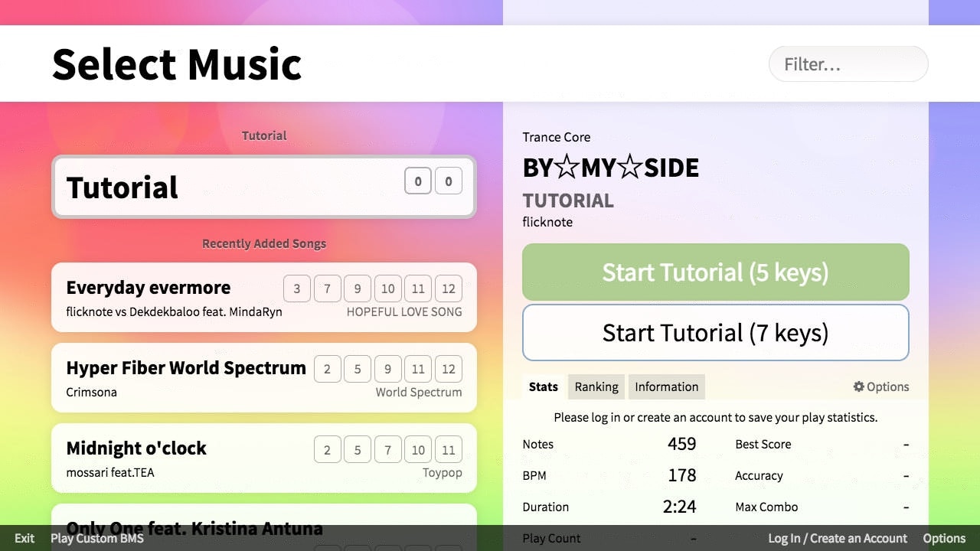Viewport: 980px width, 551px height.
Task: Select difficulty 12 for Everyday evermore
Action: tap(448, 289)
